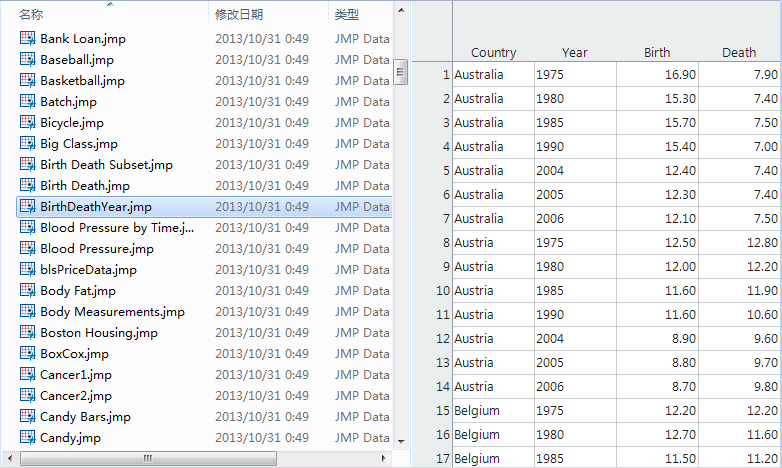The height and width of the screenshot is (468, 782).
Task: Click the Blood Pressure by Time file icon
Action: tap(27, 227)
